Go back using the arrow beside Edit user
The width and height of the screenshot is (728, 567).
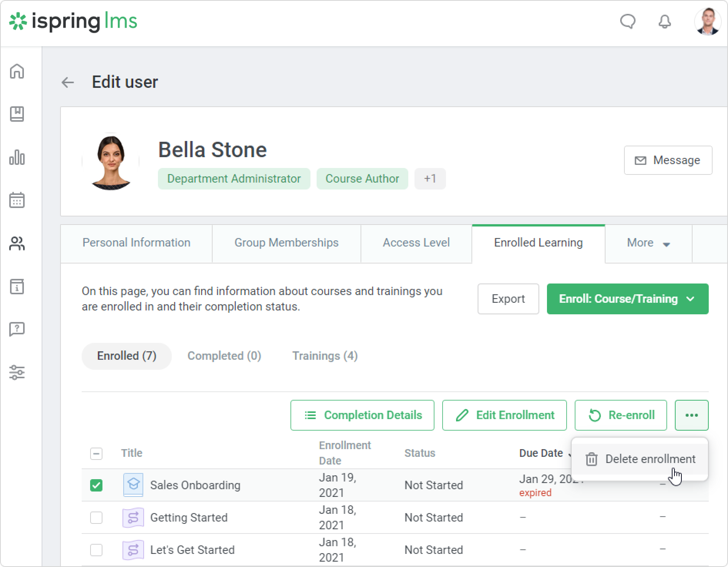(x=68, y=82)
